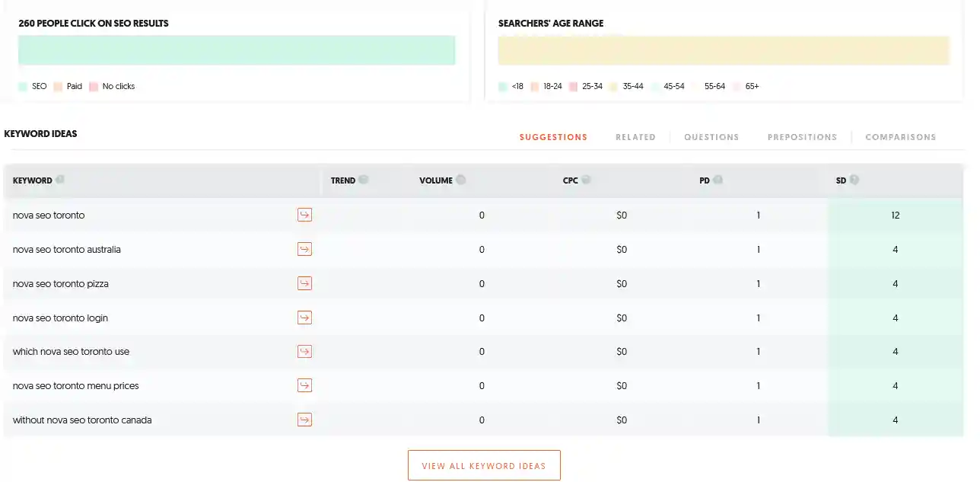Click keyword text which nova seo toronto use
980x482 pixels.
[x=72, y=352]
